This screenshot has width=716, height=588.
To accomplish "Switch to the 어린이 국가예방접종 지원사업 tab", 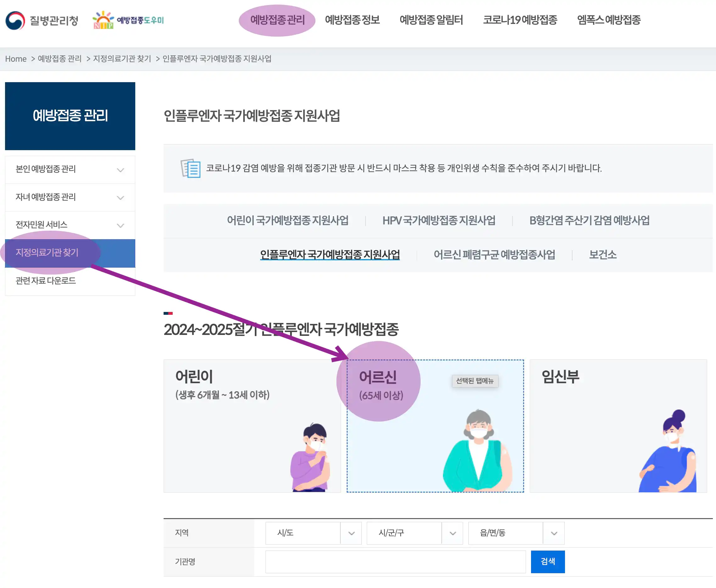I will coord(288,220).
